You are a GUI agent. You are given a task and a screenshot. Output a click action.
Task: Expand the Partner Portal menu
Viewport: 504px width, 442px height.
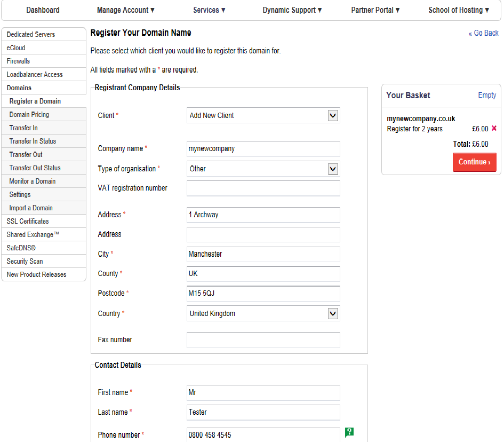(x=375, y=10)
